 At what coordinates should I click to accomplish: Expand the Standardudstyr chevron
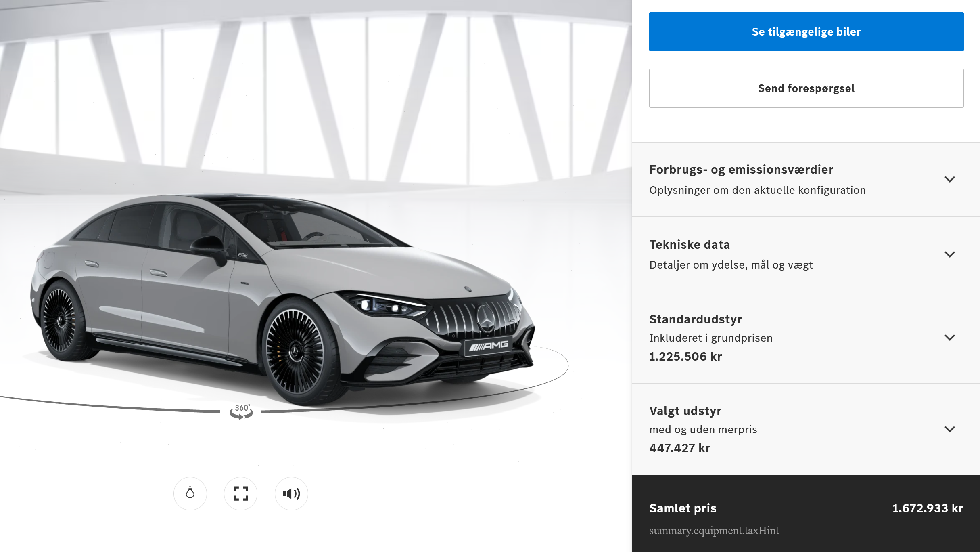coord(950,338)
